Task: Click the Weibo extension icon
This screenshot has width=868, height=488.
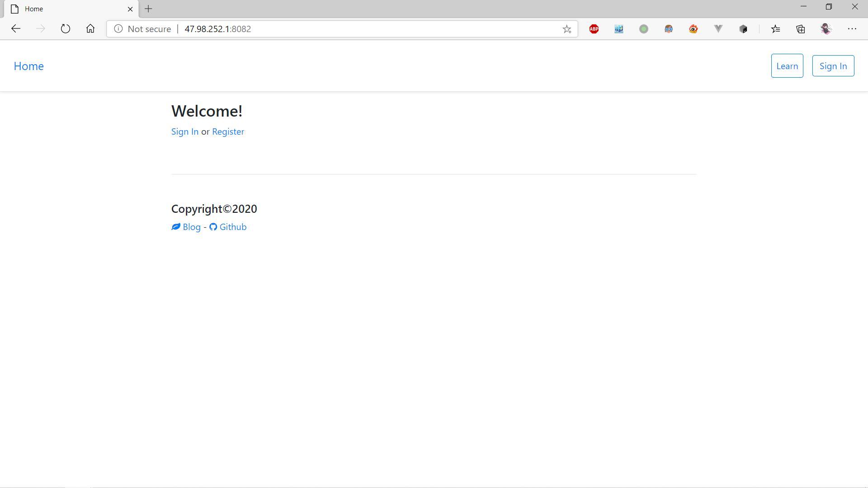Action: click(693, 29)
